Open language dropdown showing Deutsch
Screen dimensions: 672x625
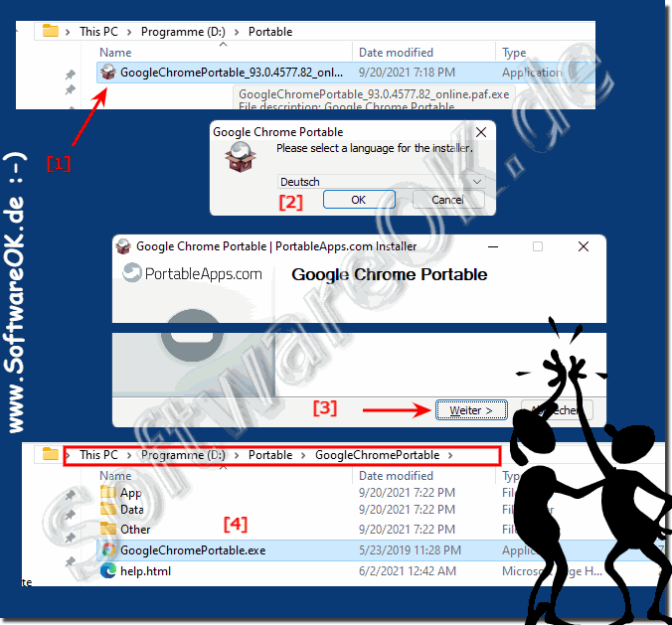(x=381, y=182)
